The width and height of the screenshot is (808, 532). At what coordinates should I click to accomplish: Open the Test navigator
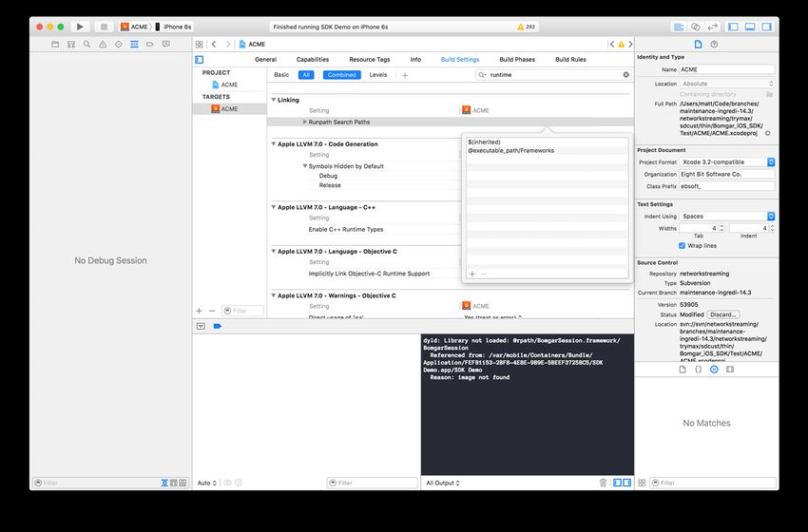(x=119, y=45)
